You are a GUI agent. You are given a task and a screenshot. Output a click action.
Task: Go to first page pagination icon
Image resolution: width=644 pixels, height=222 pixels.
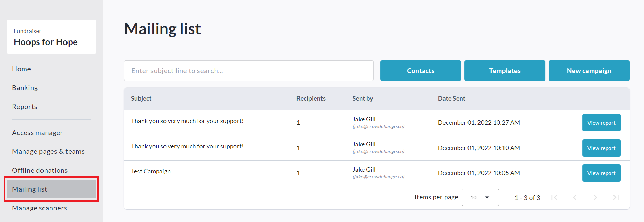coord(554,197)
